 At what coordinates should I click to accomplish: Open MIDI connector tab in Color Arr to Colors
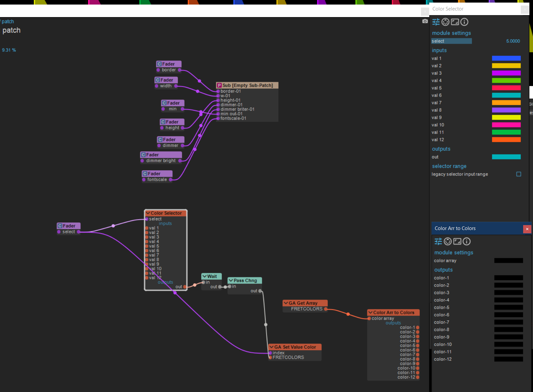pyautogui.click(x=448, y=242)
